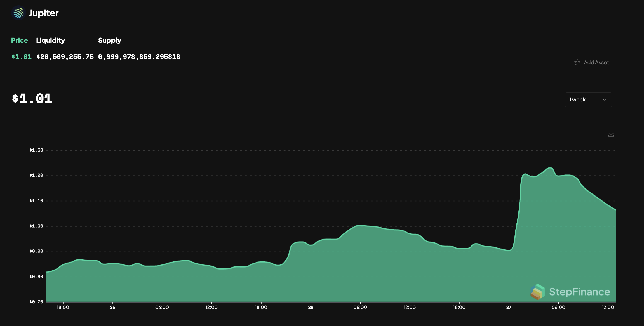The width and height of the screenshot is (644, 326).
Task: Click the 6,999,978,859.295818 supply value
Action: point(139,57)
